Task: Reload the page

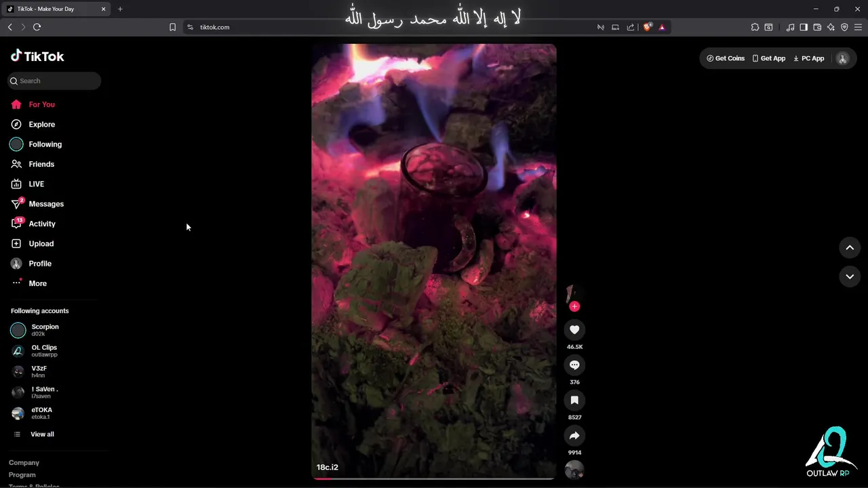Action: click(37, 27)
